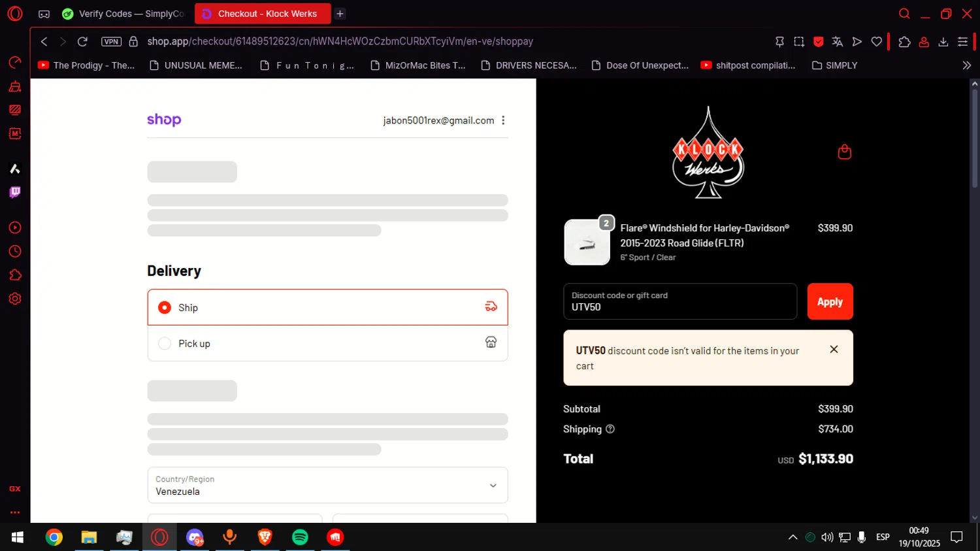Image resolution: width=980 pixels, height=551 pixels.
Task: Dismiss the UTV50 invalid code message
Action: click(834, 350)
